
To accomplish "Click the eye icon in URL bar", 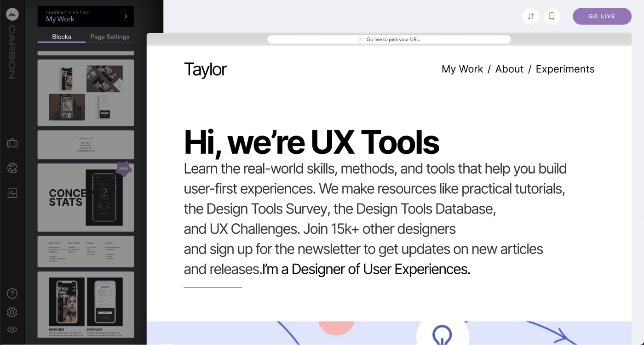I will pos(362,40).
